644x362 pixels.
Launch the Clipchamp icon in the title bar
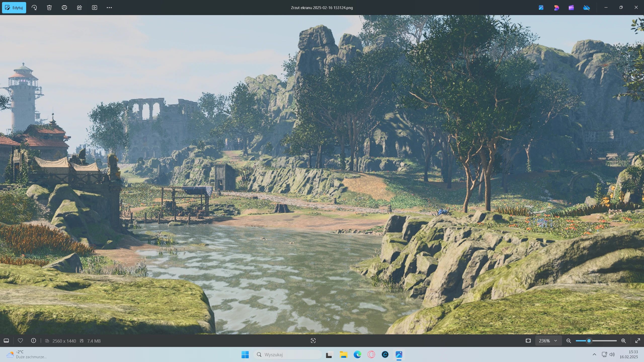(571, 8)
